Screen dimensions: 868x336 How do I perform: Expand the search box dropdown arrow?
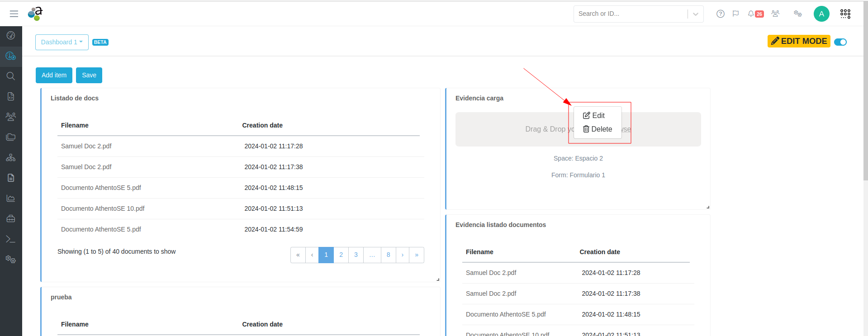point(695,14)
